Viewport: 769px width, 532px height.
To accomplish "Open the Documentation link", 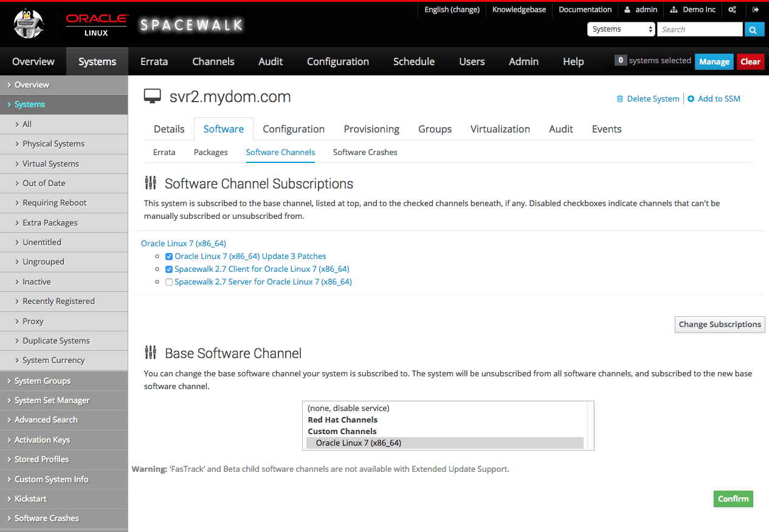I will [585, 10].
